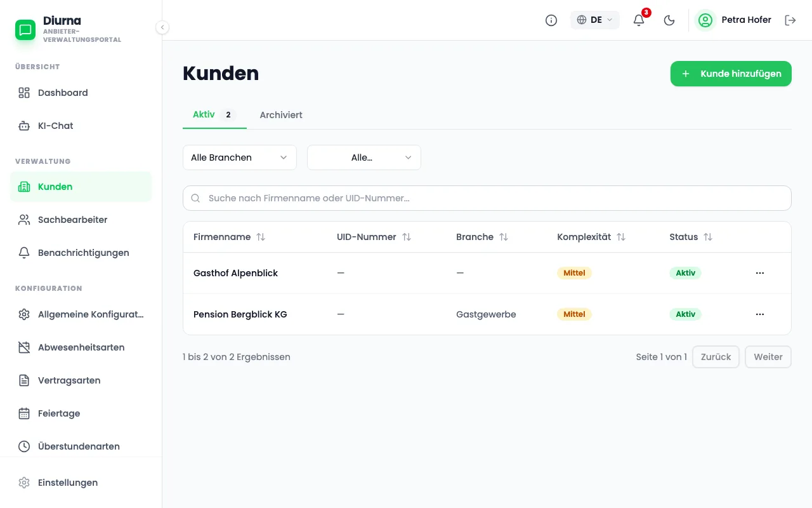Screen dimensions: 812x508
Task: Open Einstellungen at the sidebar bottom
Action: [81, 483]
